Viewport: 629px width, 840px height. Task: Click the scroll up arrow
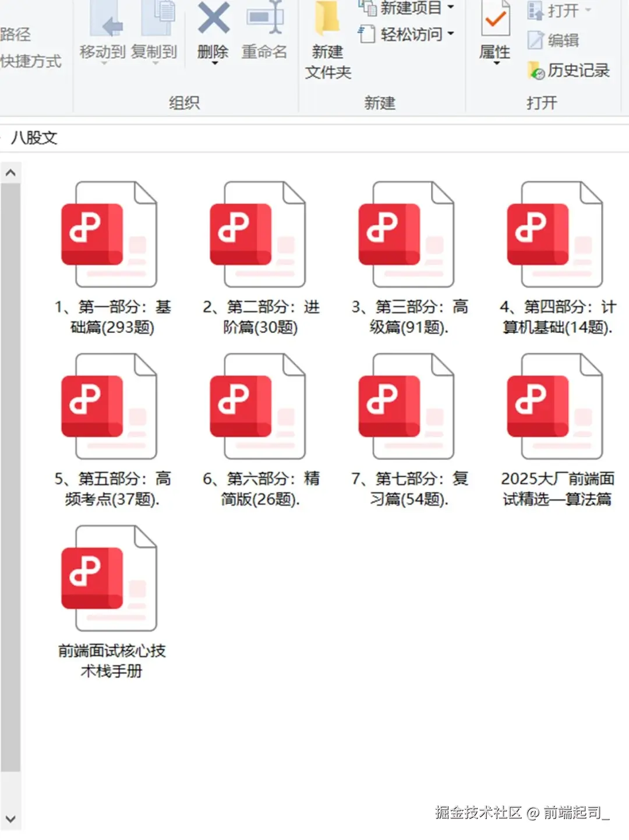pos(10,173)
